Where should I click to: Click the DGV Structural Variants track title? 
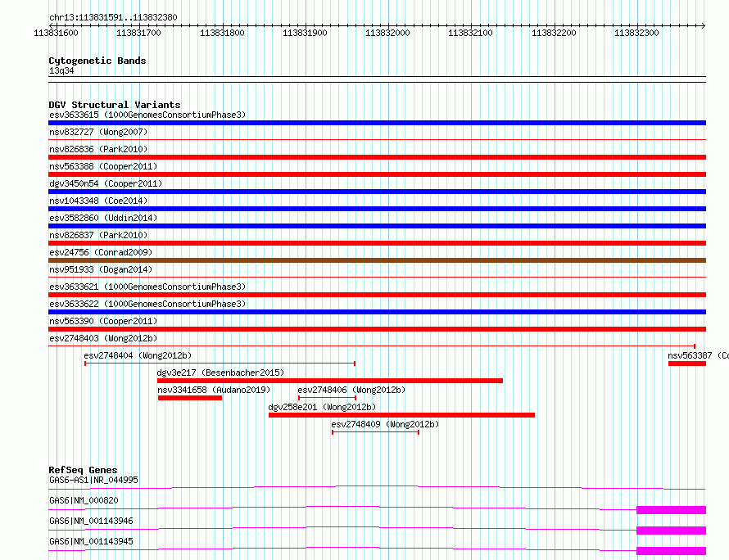tap(115, 105)
